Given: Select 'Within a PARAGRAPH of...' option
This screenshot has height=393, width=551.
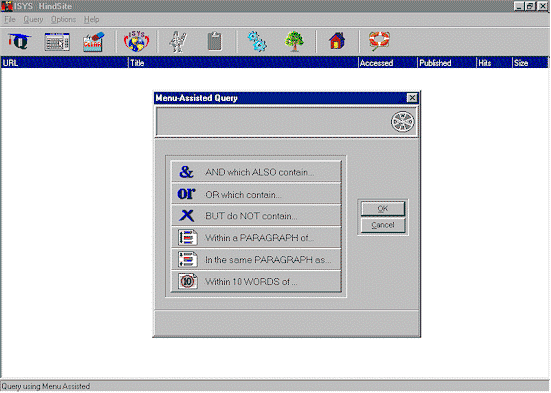Looking at the screenshot, I should 256,237.
